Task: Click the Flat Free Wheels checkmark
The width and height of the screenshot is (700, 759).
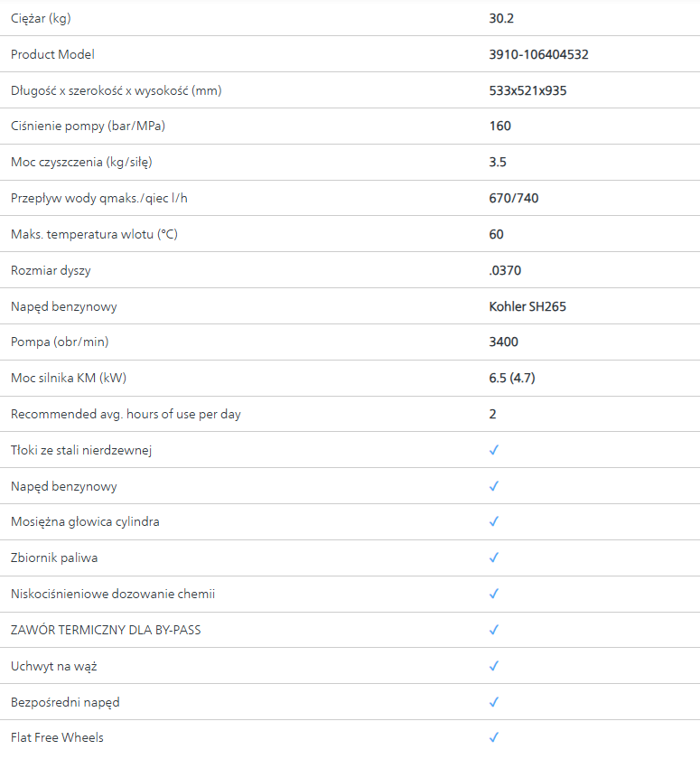Action: (494, 737)
